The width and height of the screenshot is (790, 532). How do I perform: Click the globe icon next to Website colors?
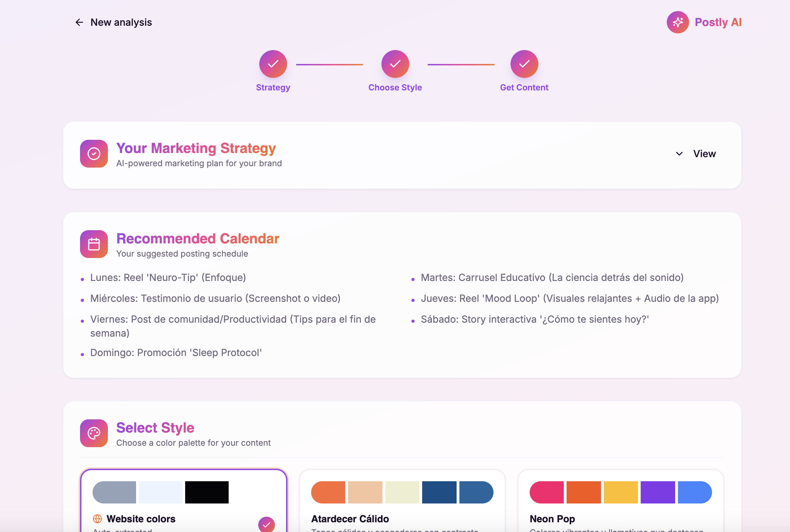(98, 519)
